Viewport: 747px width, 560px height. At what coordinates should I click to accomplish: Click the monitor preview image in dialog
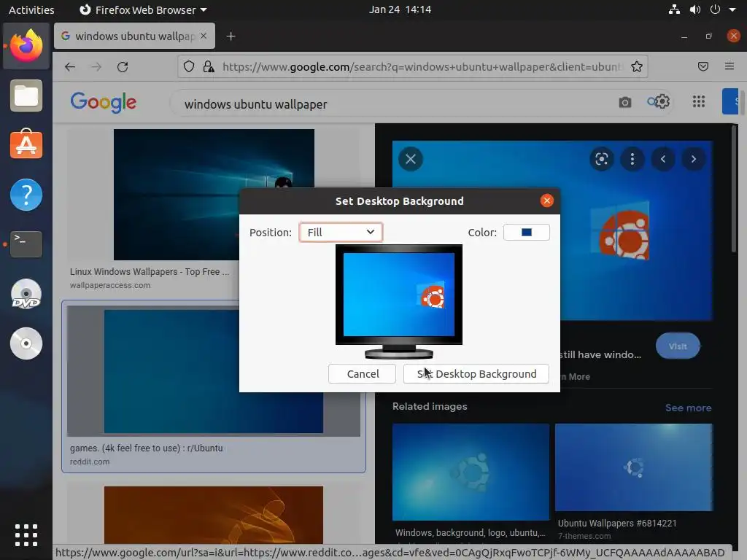pyautogui.click(x=399, y=301)
